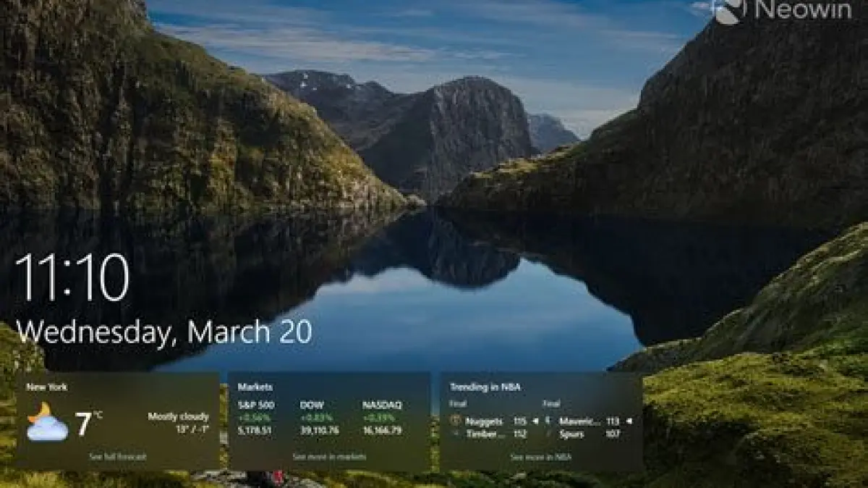Image resolution: width=868 pixels, height=488 pixels.
Task: Click the 7°C temperature reading
Action: 88,424
